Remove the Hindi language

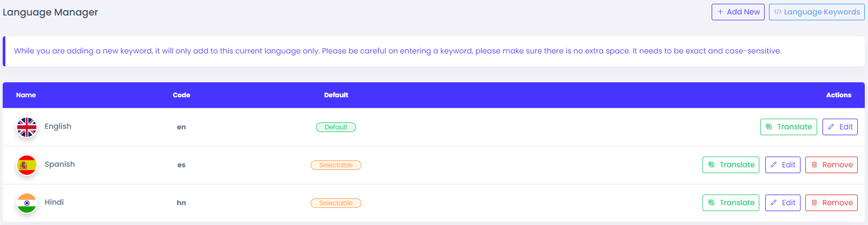coord(831,203)
